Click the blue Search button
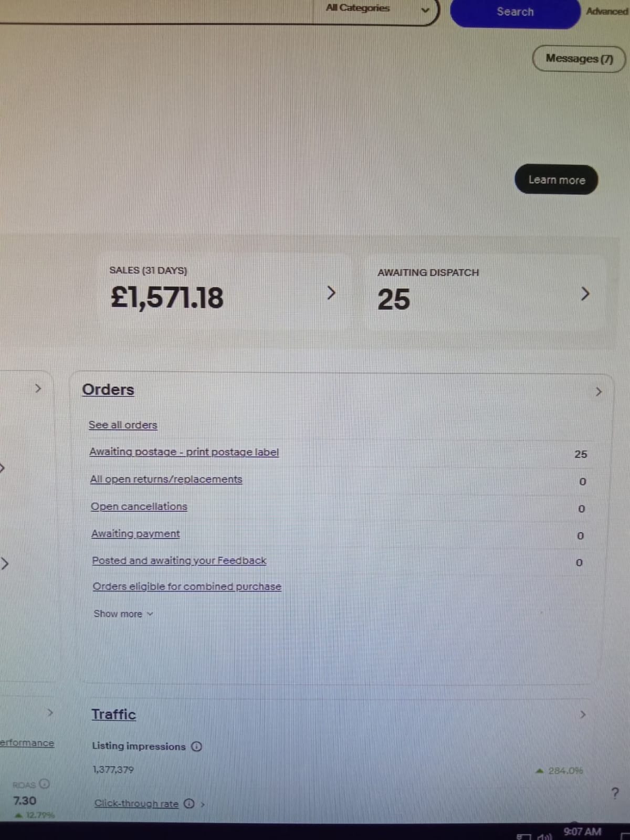The image size is (630, 840). coord(515,12)
